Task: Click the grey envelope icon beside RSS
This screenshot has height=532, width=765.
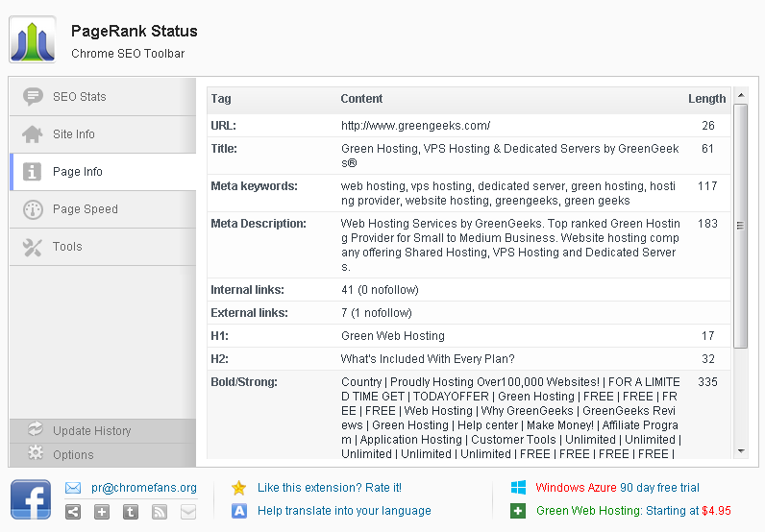Action: 188,512
